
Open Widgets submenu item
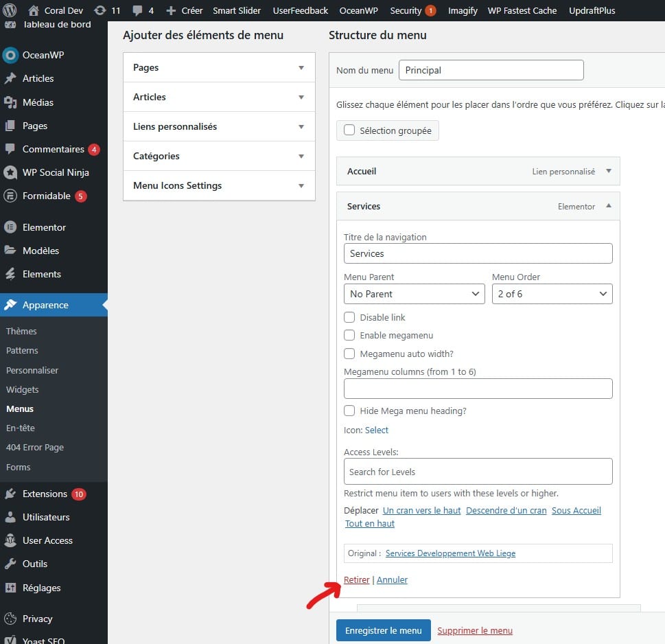(23, 389)
